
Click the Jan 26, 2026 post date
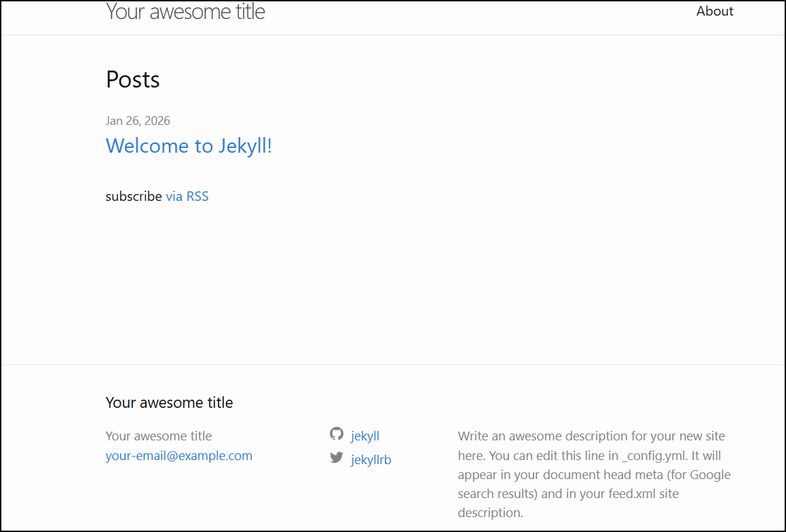tap(138, 121)
